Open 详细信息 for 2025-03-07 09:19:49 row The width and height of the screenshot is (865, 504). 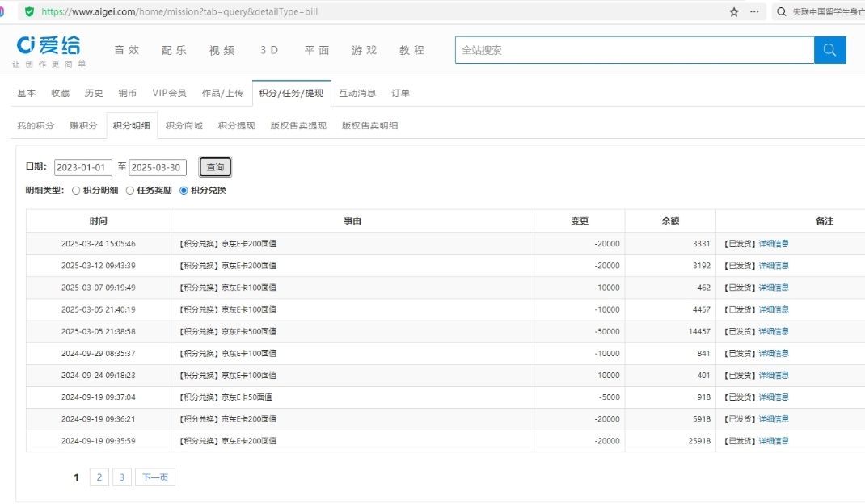[x=774, y=288]
